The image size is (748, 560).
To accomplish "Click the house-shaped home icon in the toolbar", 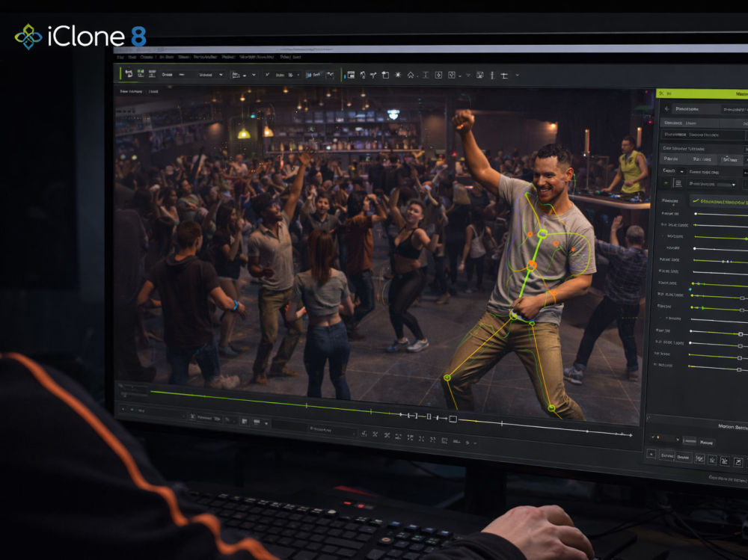I will (411, 75).
